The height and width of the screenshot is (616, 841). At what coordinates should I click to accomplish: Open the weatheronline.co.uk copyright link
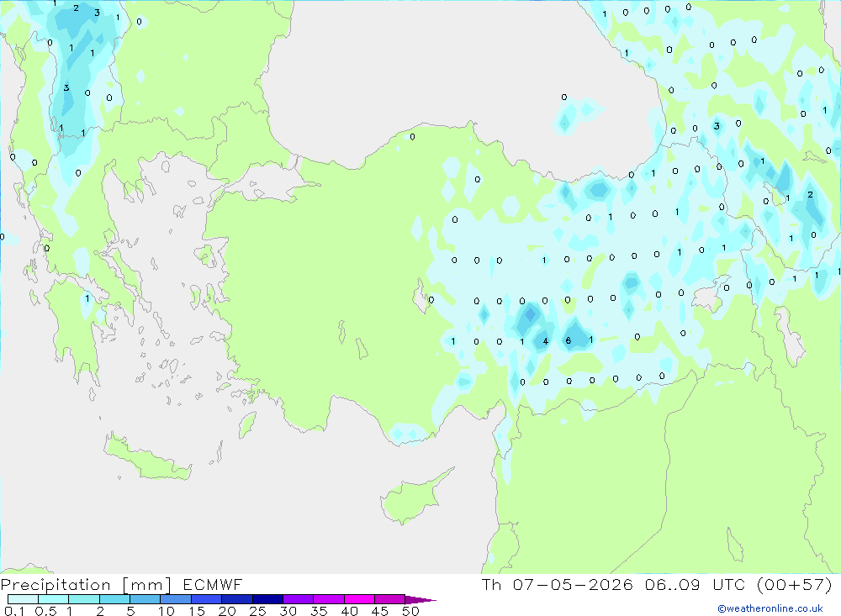(770, 608)
